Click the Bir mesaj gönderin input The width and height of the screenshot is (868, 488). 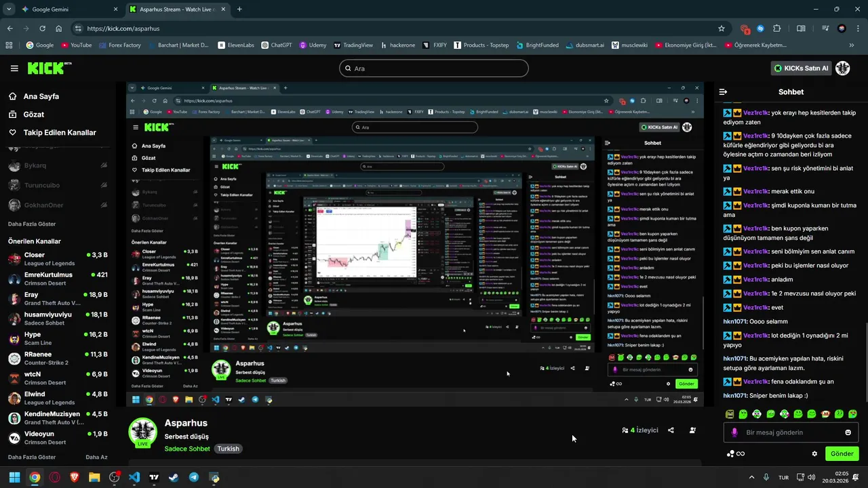[x=791, y=432]
